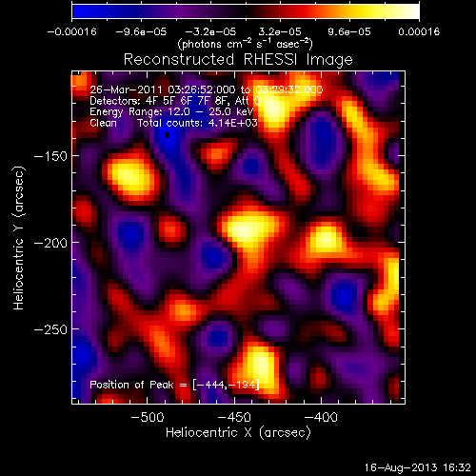The height and width of the screenshot is (476, 476).
Task: Click the Energy Range text line
Action: pyautogui.click(x=171, y=111)
